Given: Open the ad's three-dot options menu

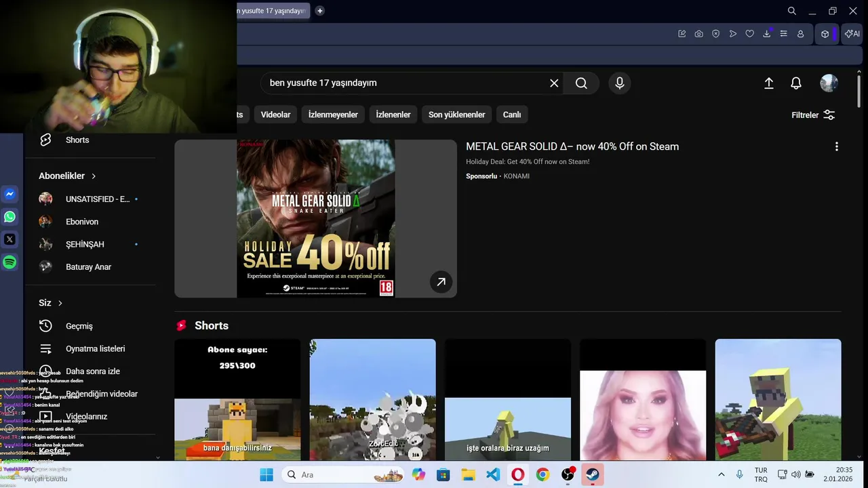Looking at the screenshot, I should pos(836,146).
